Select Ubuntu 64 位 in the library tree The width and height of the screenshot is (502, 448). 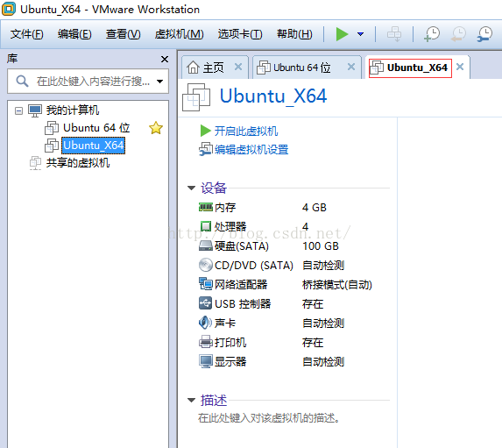[96, 128]
